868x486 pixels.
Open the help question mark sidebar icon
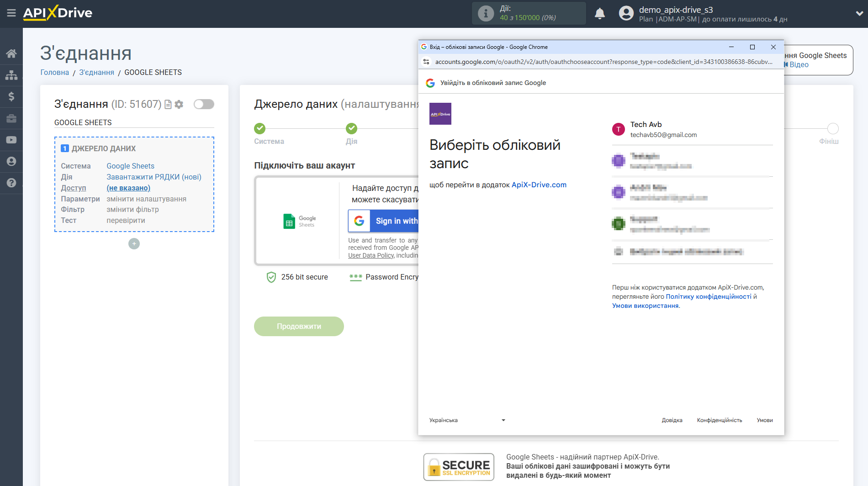(11, 183)
